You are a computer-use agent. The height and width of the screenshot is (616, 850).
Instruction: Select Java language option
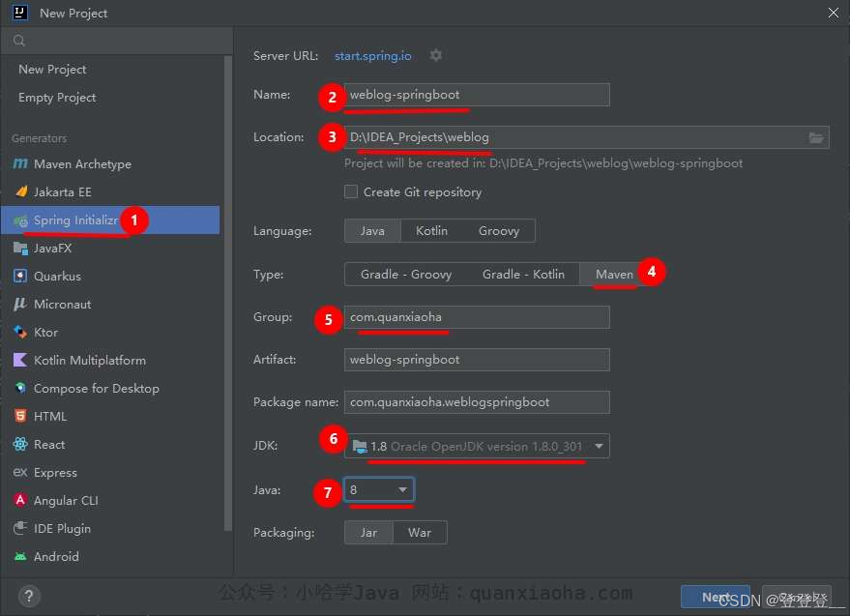[372, 231]
